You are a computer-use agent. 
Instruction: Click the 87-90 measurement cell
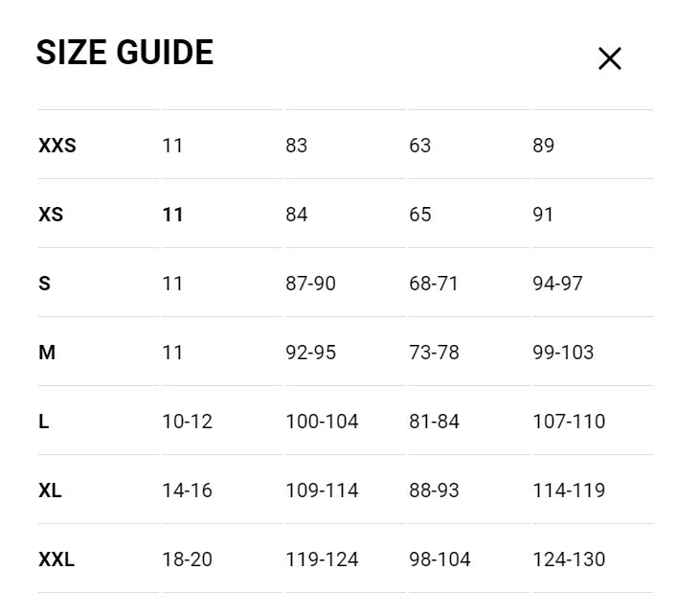tap(310, 285)
